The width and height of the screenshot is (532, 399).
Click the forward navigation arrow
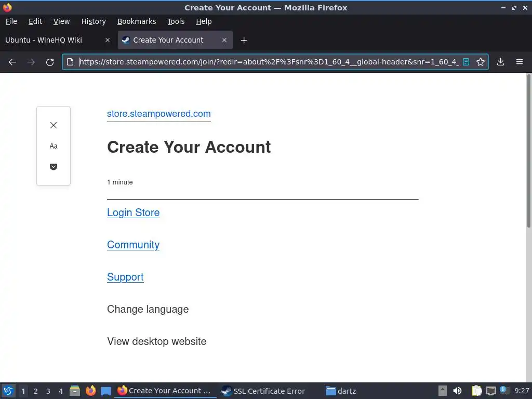(31, 62)
